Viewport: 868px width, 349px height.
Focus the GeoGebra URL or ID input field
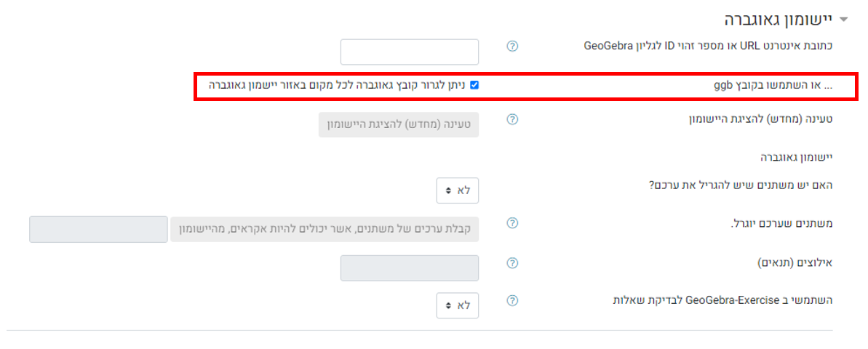409,52
